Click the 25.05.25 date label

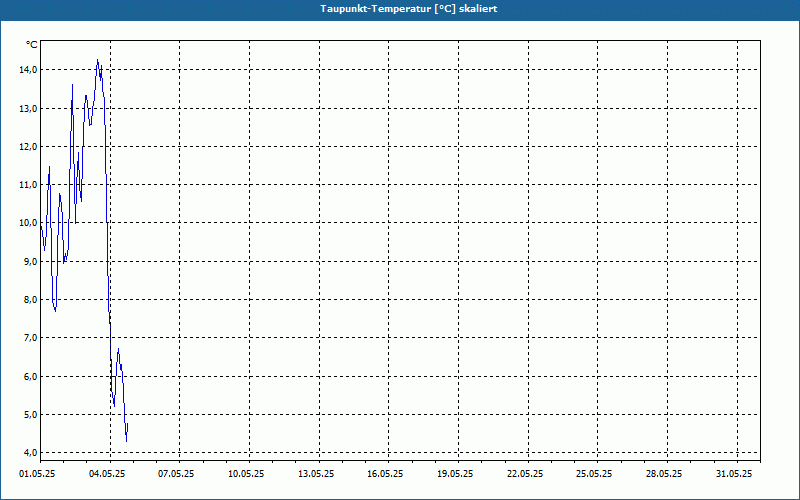(x=594, y=474)
